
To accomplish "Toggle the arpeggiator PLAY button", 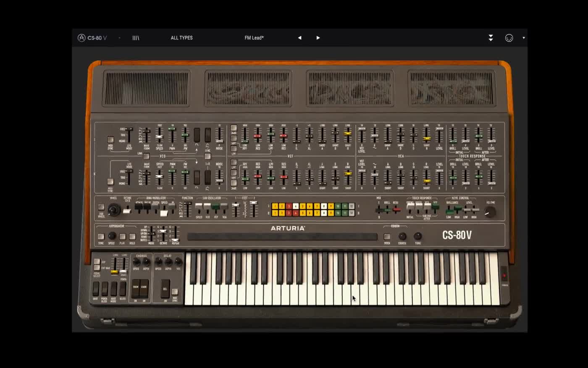I will (122, 237).
